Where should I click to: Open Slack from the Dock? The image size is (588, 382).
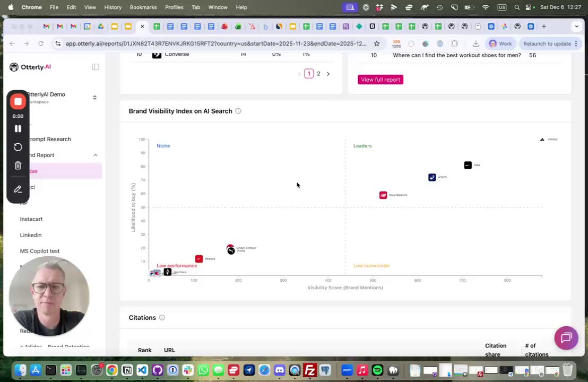coord(188,370)
